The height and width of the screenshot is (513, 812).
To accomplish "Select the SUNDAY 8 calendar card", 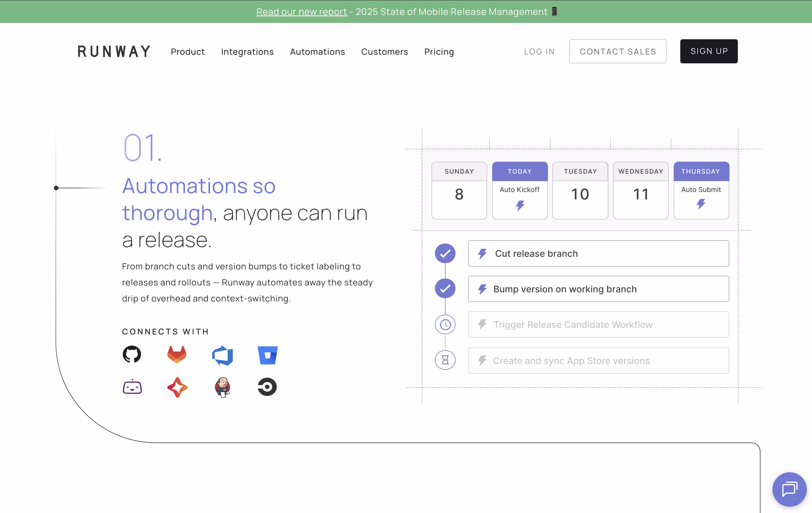I will [459, 190].
